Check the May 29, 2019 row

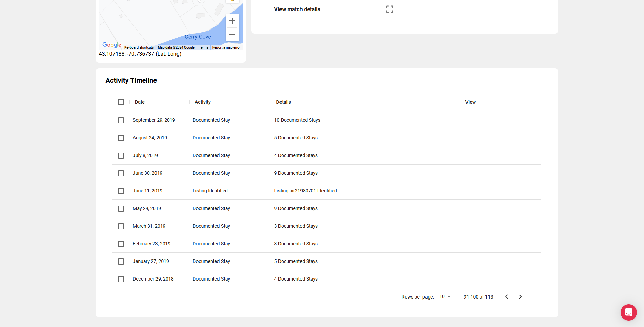pos(121,209)
